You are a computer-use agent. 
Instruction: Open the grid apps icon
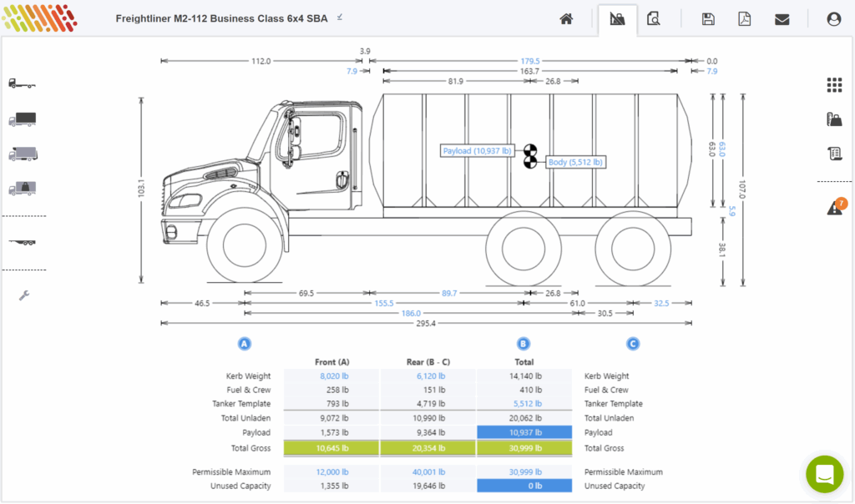[834, 84]
